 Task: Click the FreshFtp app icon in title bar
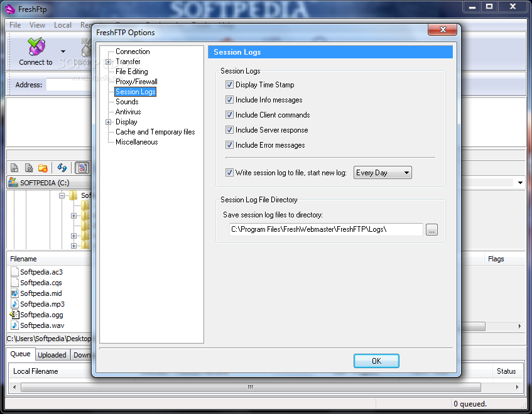click(10, 9)
